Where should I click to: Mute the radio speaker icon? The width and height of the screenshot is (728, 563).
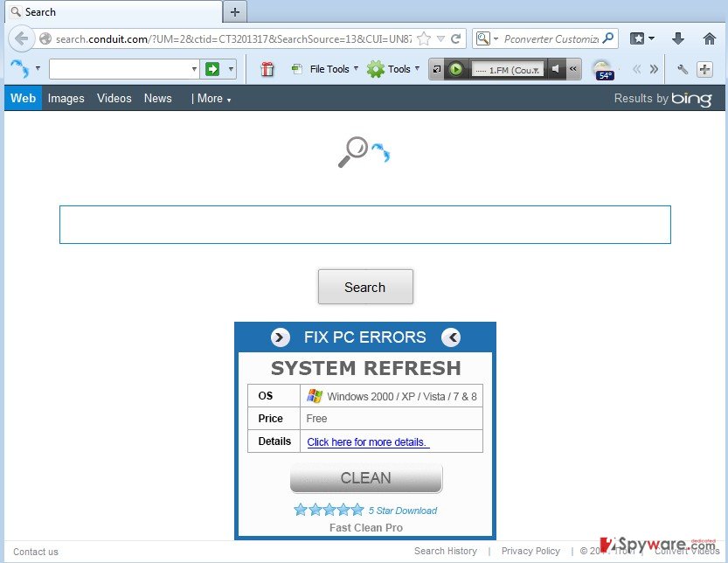coord(555,69)
